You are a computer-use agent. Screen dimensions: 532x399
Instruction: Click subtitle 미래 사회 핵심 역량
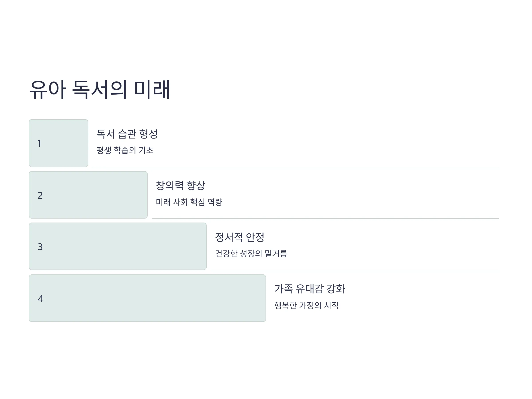tap(189, 202)
